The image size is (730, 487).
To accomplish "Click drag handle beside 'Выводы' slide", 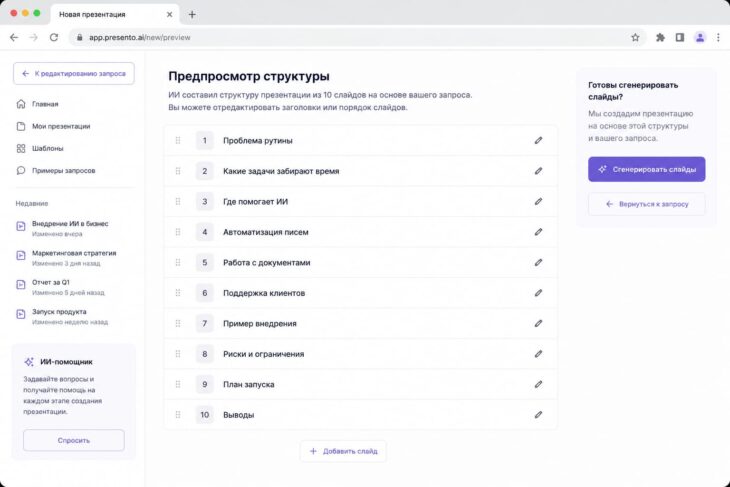I will click(x=178, y=414).
